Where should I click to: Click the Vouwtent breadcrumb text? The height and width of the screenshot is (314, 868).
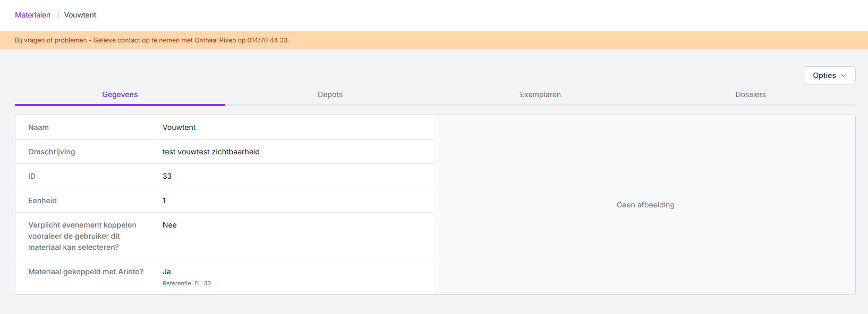80,15
